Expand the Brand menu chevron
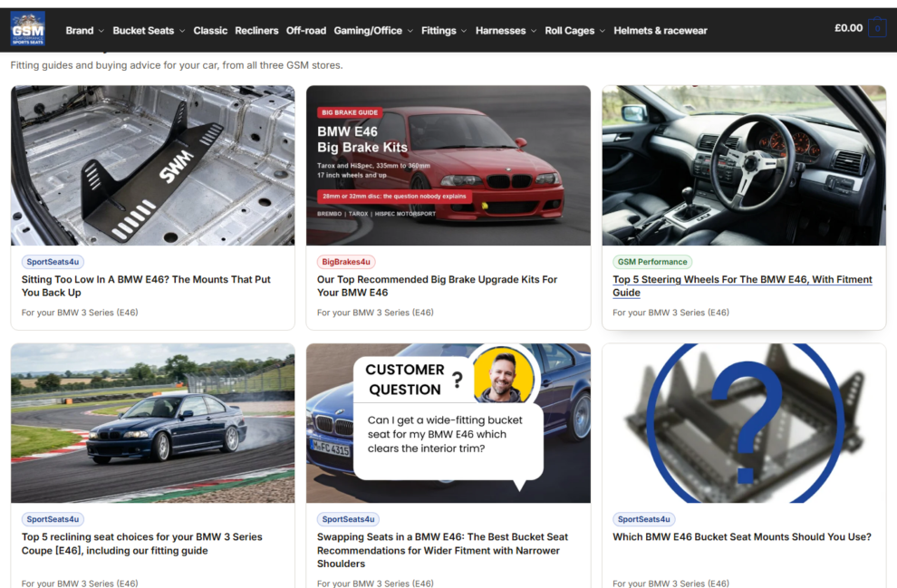This screenshot has height=588, width=897. point(101,31)
